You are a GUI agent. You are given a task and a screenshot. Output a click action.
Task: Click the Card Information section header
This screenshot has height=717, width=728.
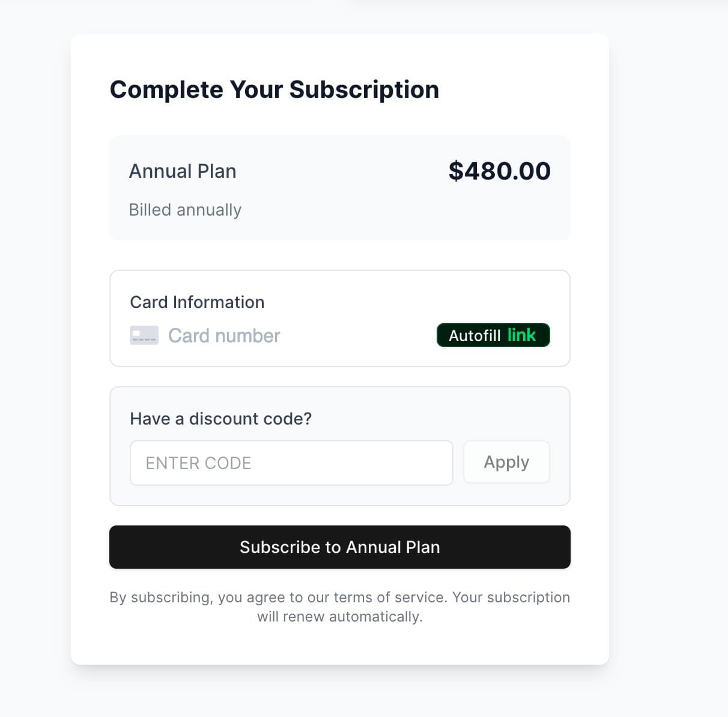(x=197, y=302)
